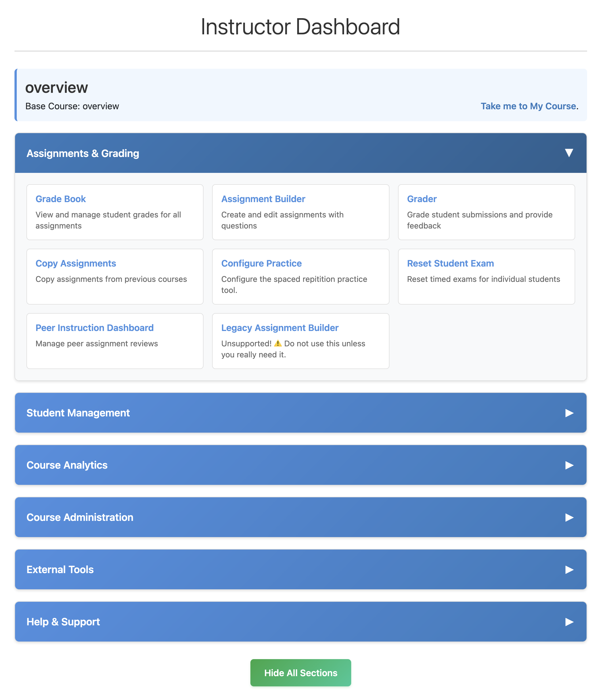Expand the Student Management arrow

[569, 413]
